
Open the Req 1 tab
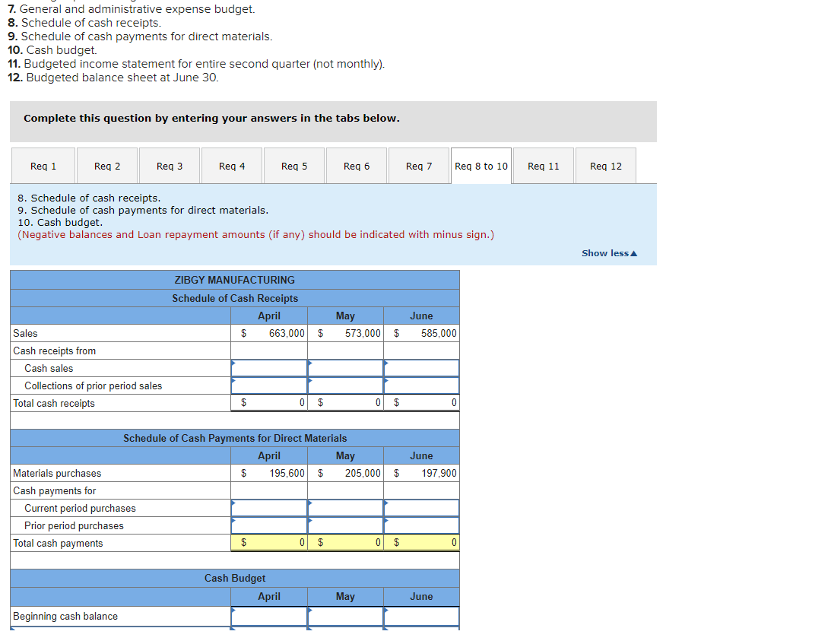click(43, 166)
